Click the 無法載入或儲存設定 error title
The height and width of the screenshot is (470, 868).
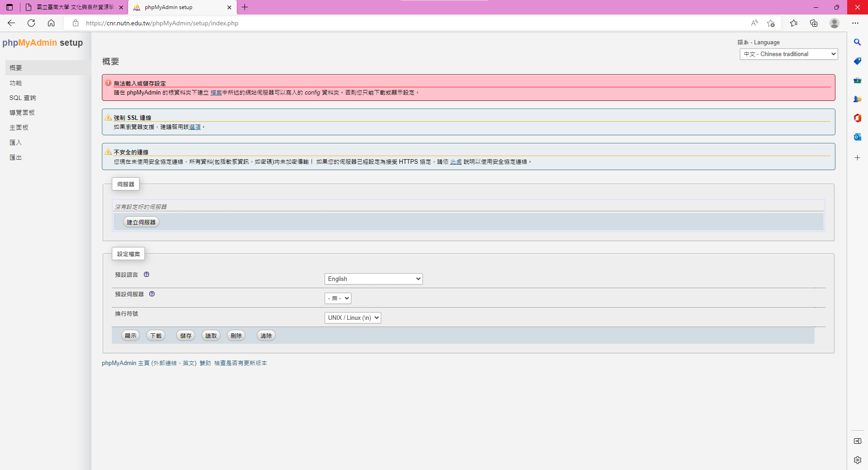pyautogui.click(x=140, y=84)
